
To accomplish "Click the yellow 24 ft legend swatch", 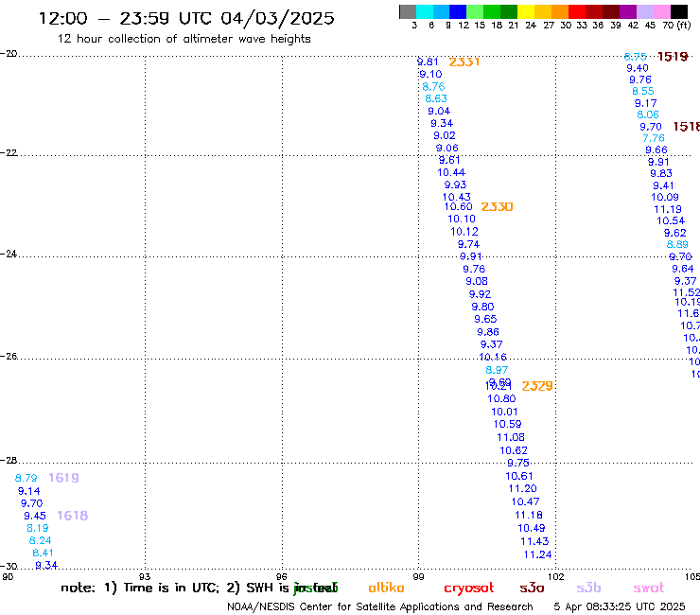I will coord(525,11).
